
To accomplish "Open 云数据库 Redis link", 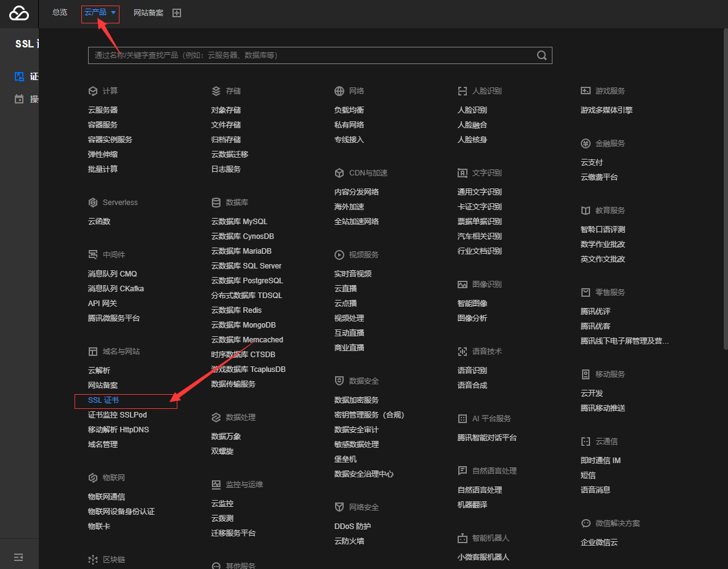I will (x=237, y=310).
